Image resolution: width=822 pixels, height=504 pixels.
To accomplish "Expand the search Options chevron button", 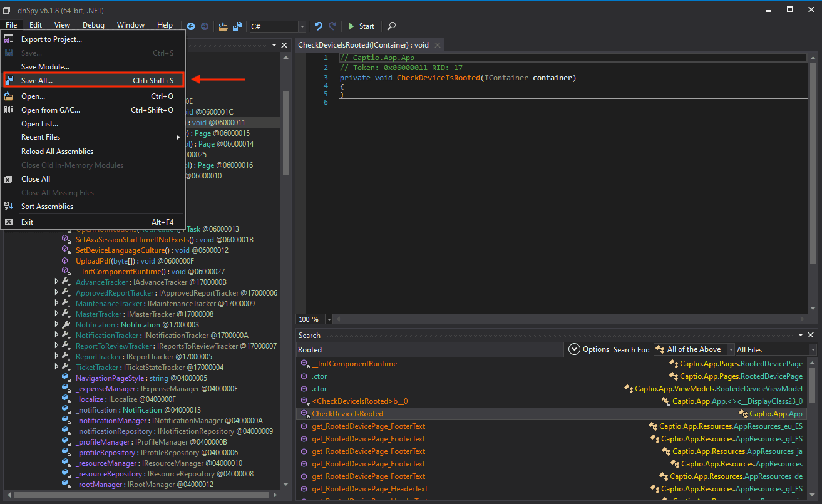I will pos(575,349).
